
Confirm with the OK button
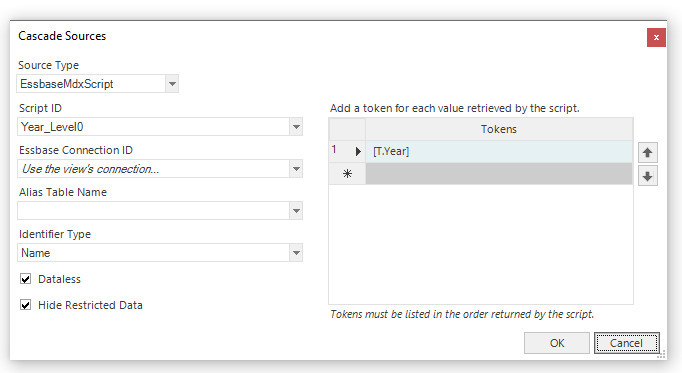(x=557, y=343)
